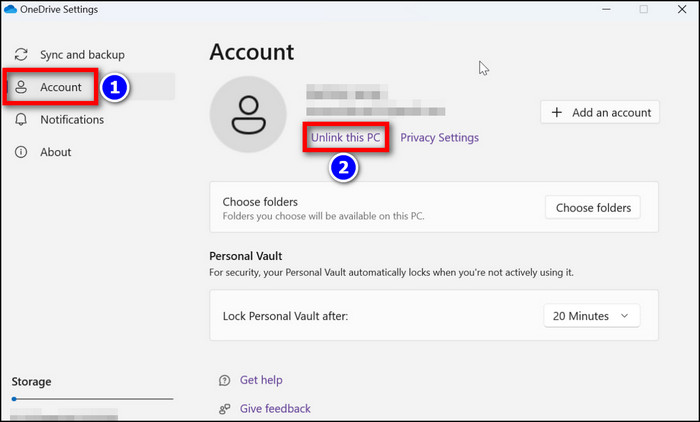Open Privacy Settings link

[x=439, y=138]
